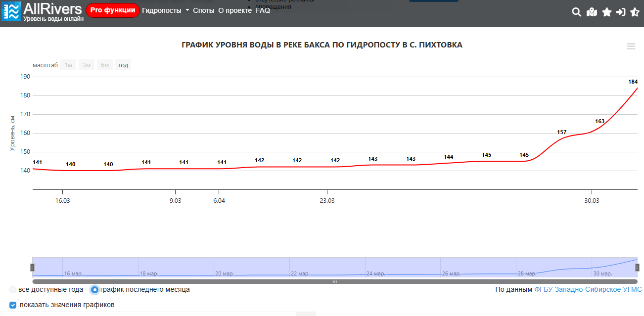Viewport: 644px width, 316px height.
Task: Choose the '1м' scale option
Action: pos(68,65)
